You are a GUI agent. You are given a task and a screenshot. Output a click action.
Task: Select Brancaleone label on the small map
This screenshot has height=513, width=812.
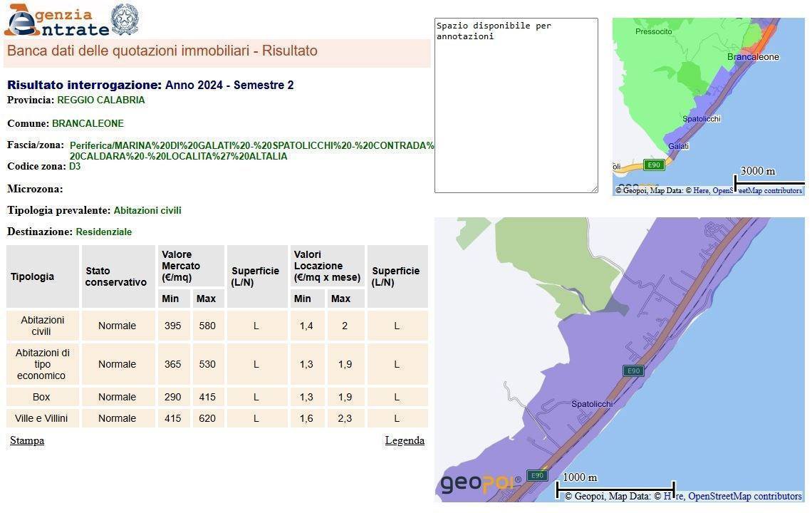[753, 57]
